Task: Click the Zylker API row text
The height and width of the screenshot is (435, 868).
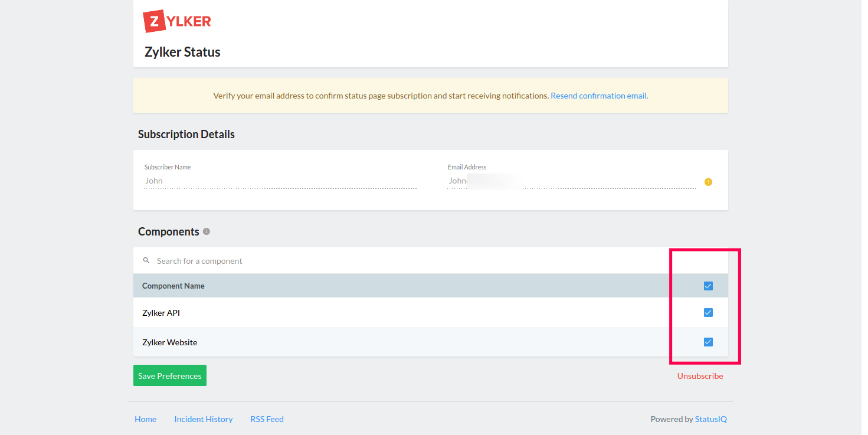Action: 161,313
